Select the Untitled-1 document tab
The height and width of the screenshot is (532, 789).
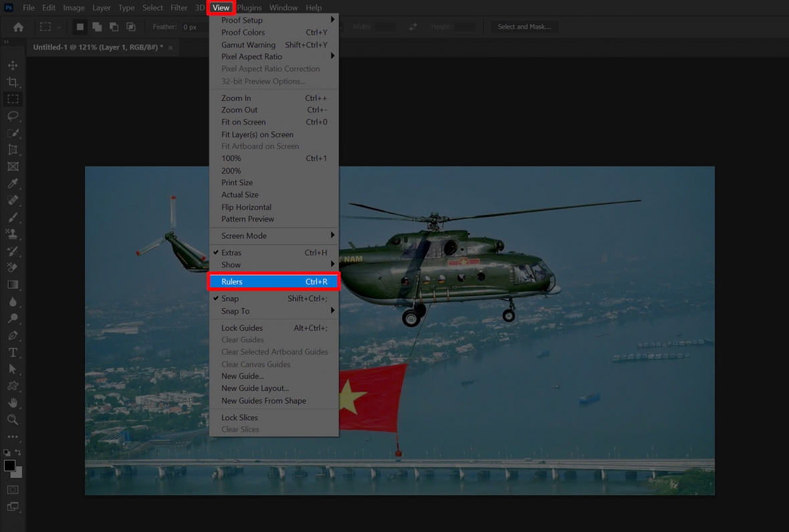point(98,47)
